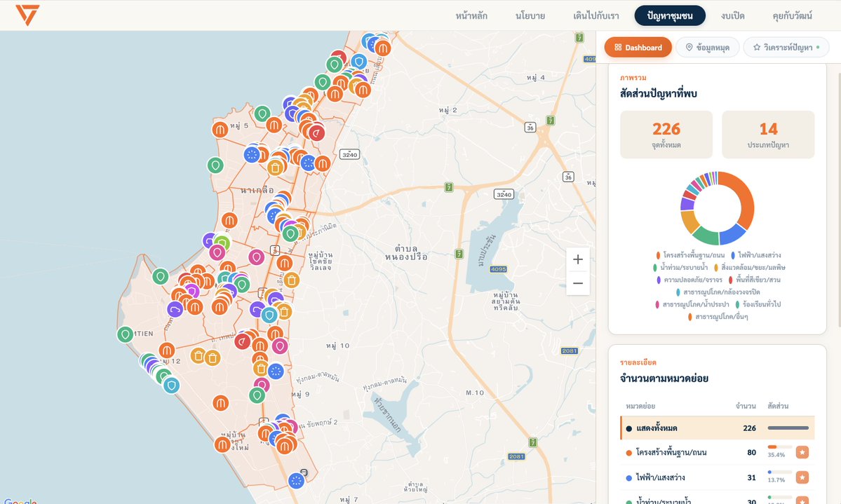Open นโยบาย navigation item
The height and width of the screenshot is (504, 841).
530,15
